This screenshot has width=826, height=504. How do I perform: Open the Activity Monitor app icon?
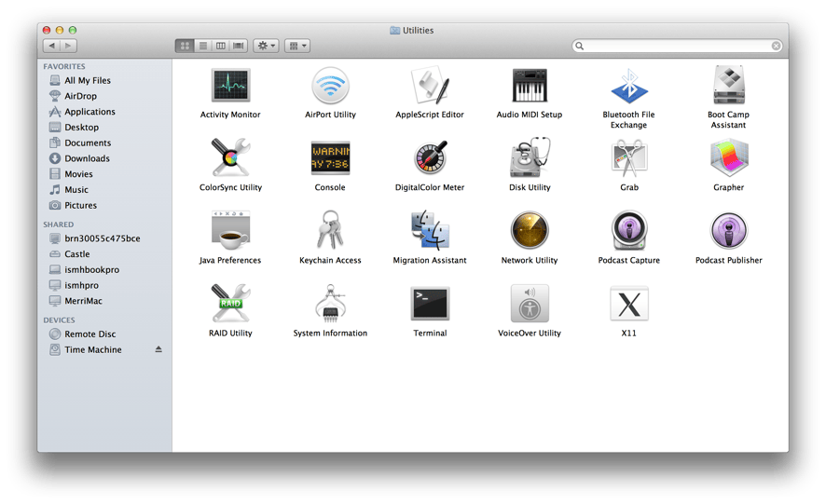pos(230,86)
